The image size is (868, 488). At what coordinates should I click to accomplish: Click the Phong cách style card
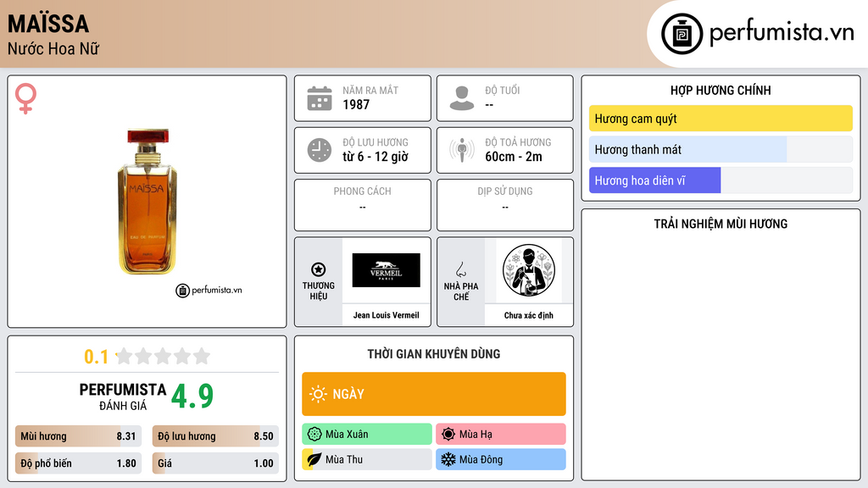click(363, 205)
